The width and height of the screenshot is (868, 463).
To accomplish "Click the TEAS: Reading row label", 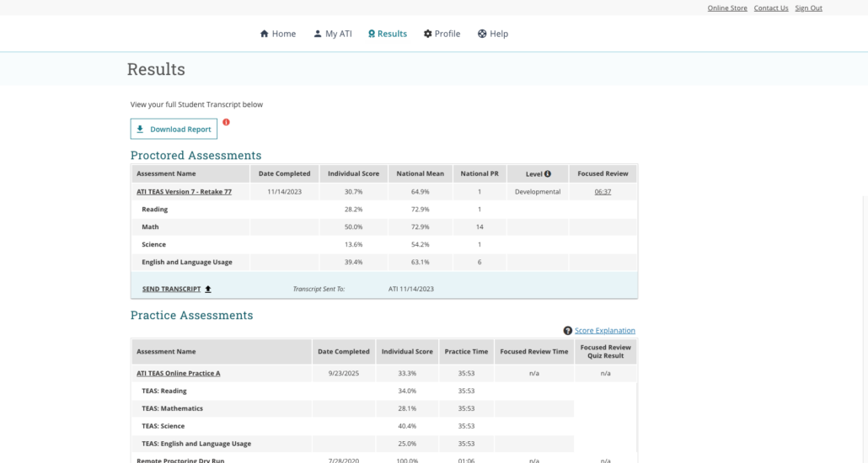I will coord(164,391).
